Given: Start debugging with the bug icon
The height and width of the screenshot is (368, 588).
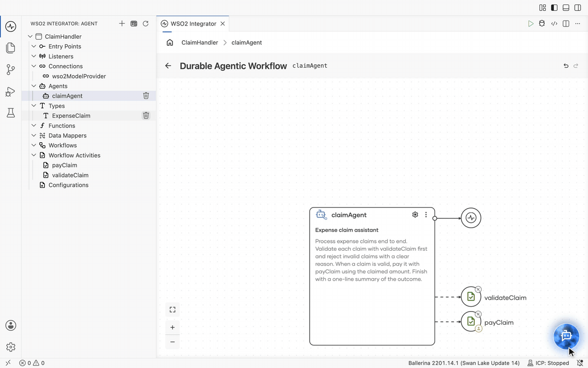Looking at the screenshot, I should click(542, 24).
